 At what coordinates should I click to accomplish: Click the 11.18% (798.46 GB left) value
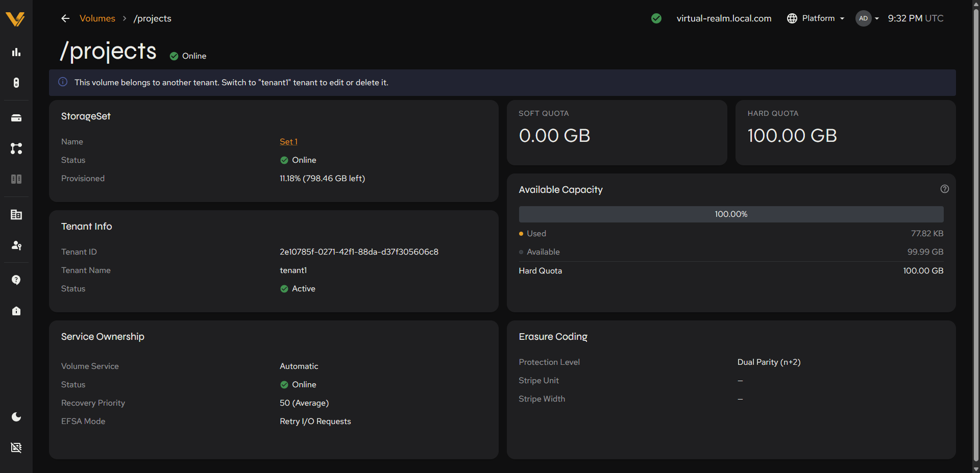pos(322,179)
